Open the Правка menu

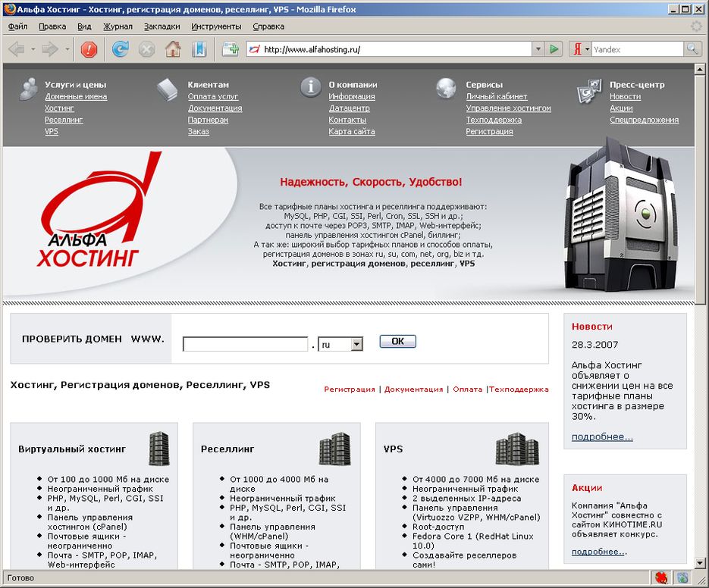(52, 27)
